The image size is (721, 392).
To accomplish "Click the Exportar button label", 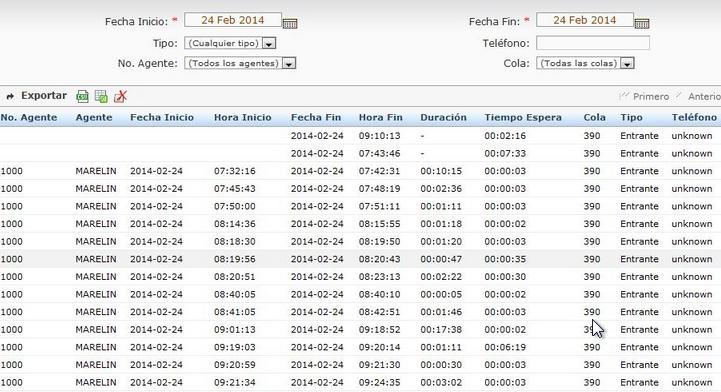I will tap(44, 96).
